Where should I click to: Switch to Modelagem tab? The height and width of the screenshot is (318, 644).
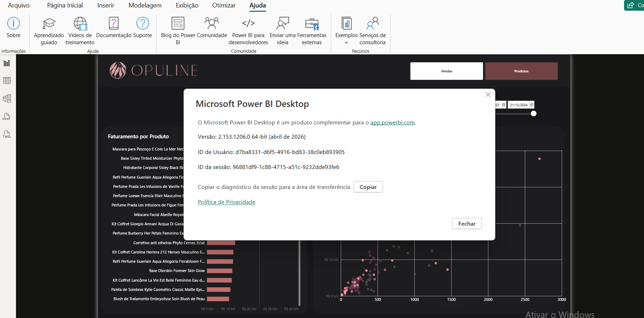click(x=145, y=5)
